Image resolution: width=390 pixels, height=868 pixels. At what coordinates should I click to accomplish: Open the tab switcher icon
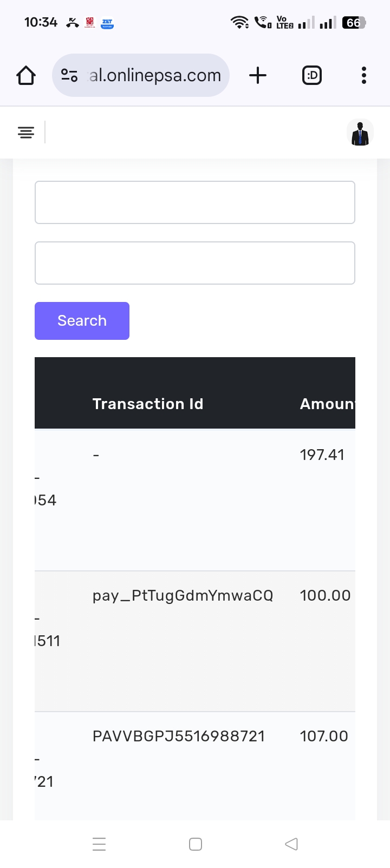coord(311,75)
